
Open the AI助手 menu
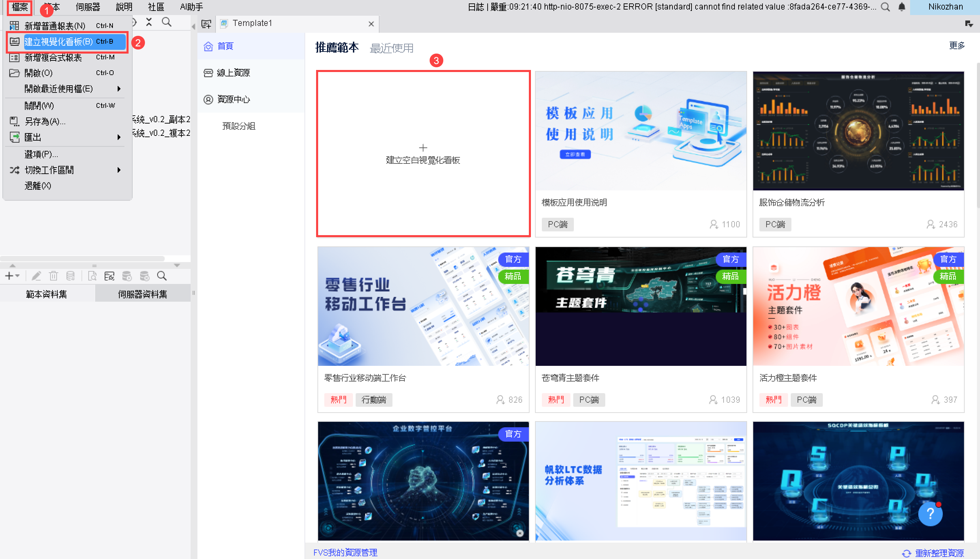click(x=191, y=7)
